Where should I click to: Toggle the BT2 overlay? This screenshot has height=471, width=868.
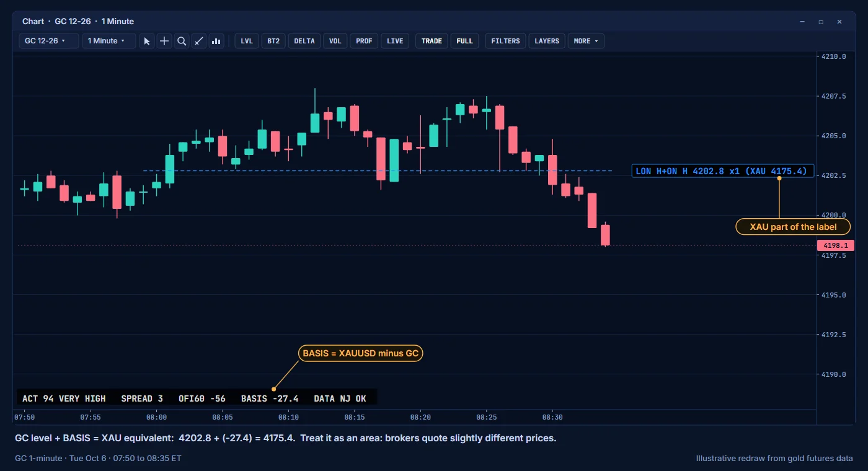[x=273, y=41]
